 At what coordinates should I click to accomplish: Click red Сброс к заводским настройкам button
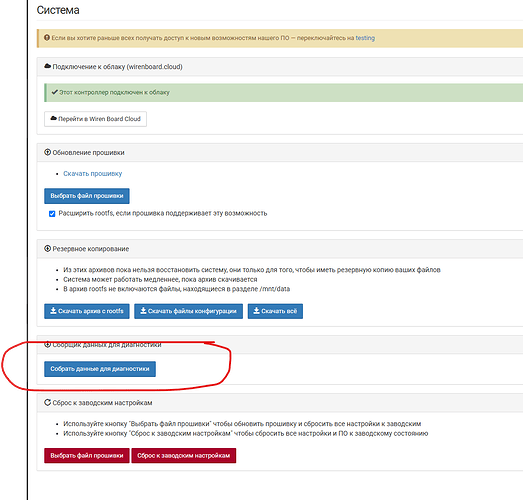184,456
